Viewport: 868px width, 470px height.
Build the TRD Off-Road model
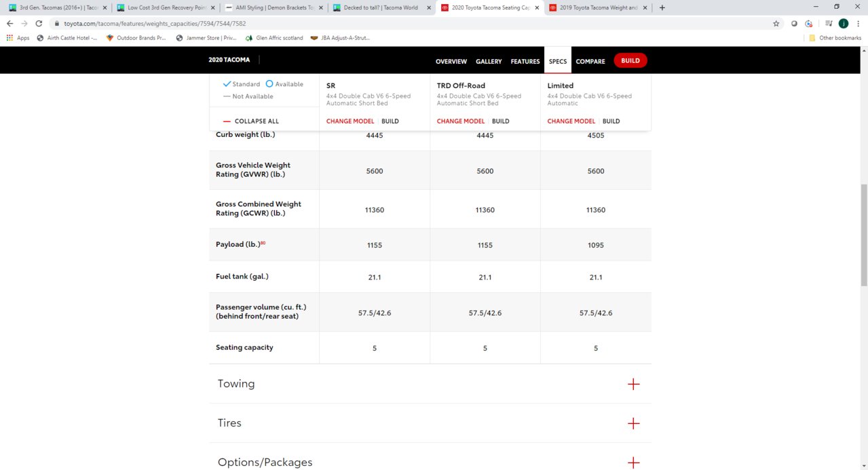pos(501,121)
